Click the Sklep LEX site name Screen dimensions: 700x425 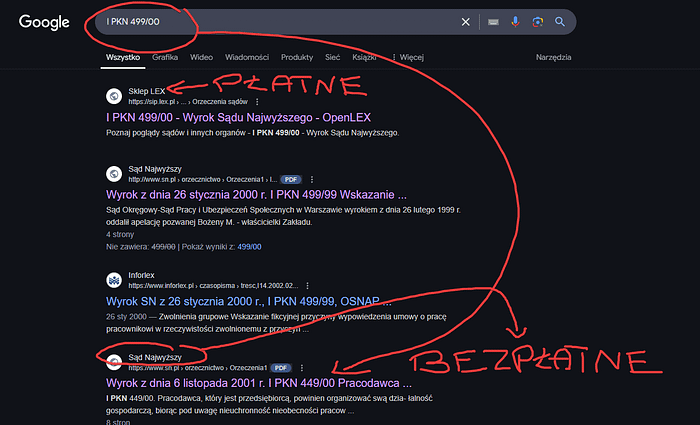pos(147,91)
